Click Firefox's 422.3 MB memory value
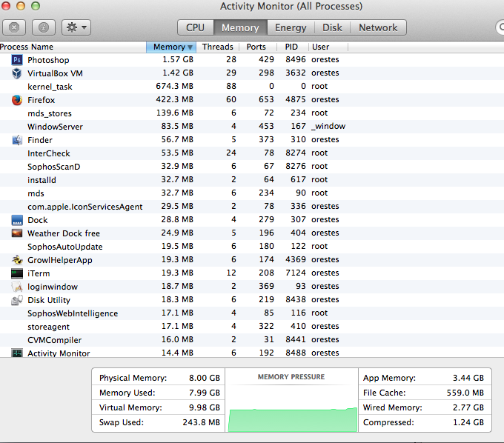 (174, 99)
